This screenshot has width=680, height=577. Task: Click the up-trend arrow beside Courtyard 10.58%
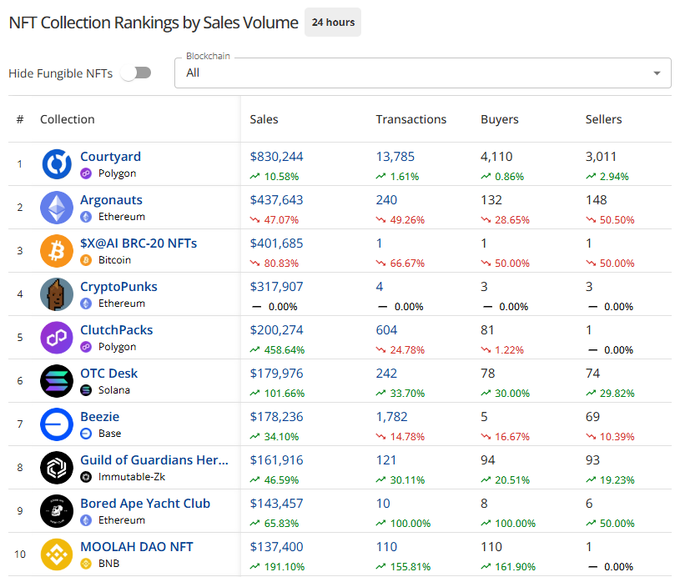[x=255, y=176]
